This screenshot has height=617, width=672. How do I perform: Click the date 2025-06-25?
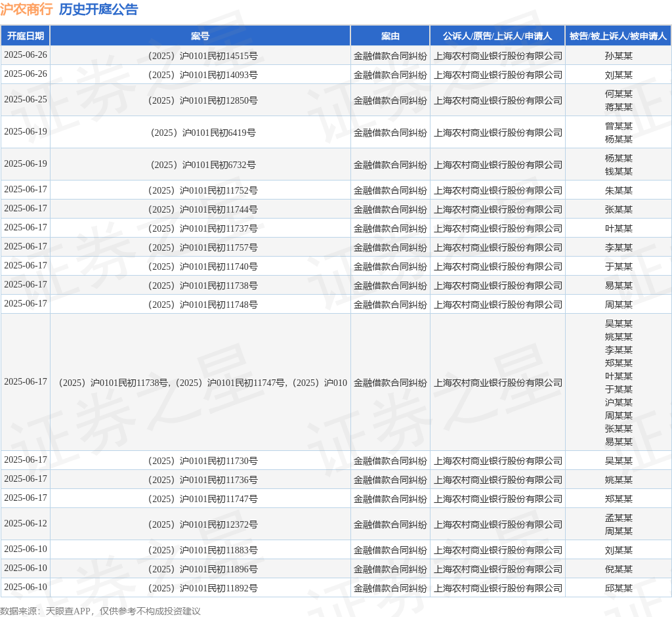26,100
